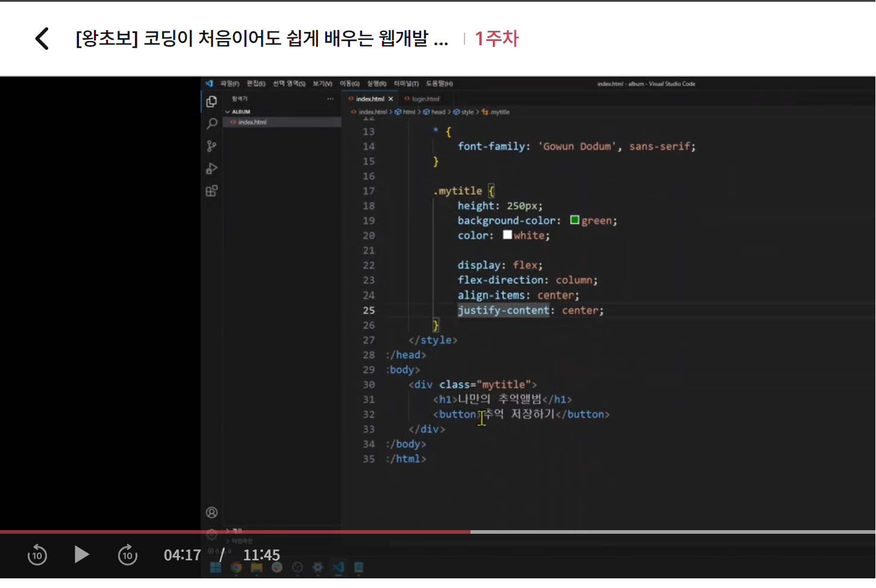Open the green color swatch on line 19

point(575,220)
